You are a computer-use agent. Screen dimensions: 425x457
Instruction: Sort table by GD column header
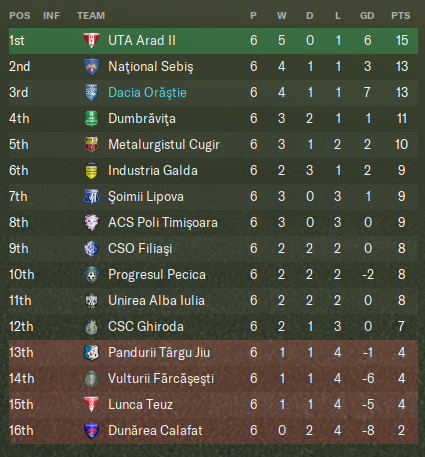click(x=367, y=16)
